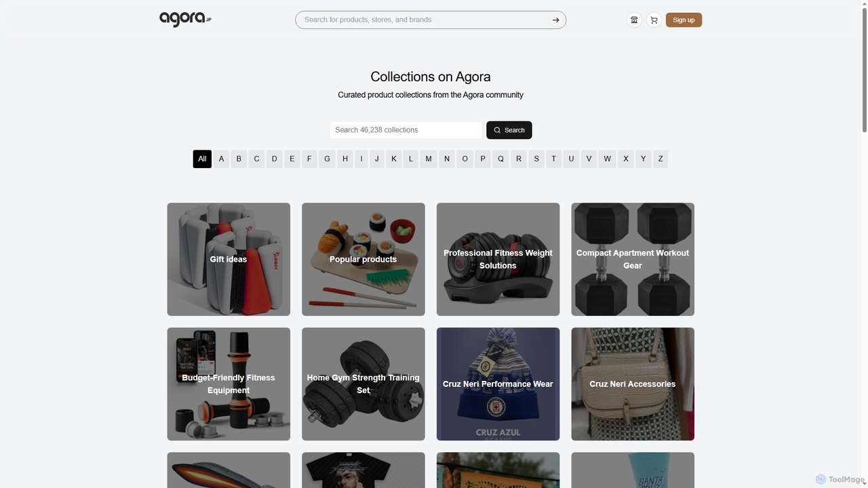Focus the Search 46,238 collections field
The image size is (868, 488).
406,130
